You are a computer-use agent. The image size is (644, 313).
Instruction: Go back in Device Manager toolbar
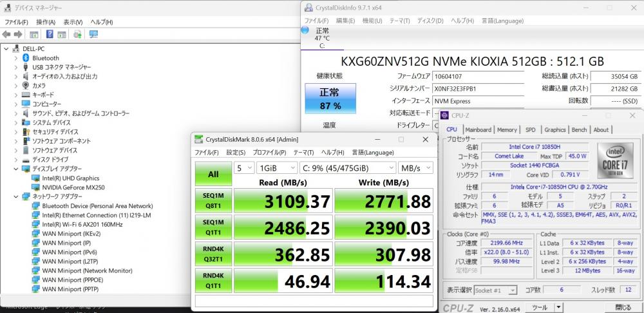coord(6,35)
